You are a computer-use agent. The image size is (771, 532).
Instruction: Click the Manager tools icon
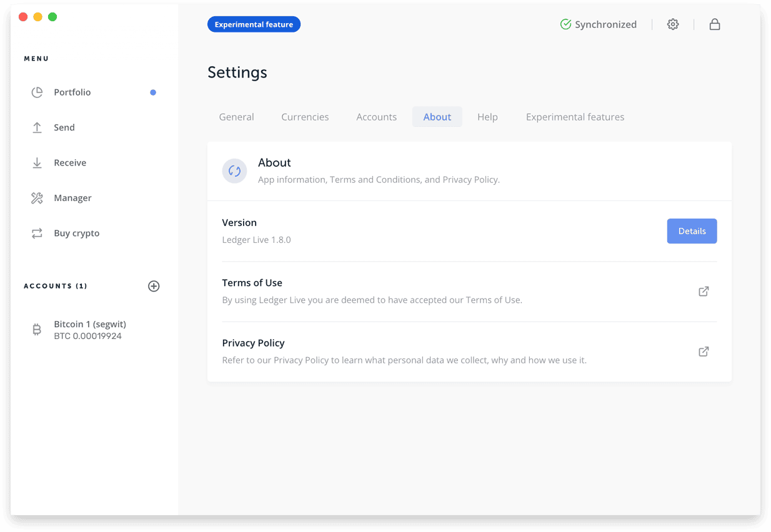[37, 198]
